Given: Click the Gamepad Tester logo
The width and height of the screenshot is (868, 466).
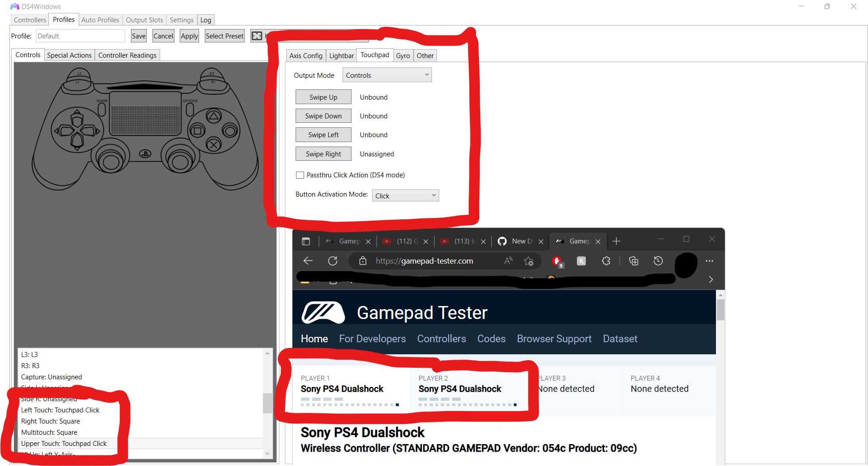Looking at the screenshot, I should point(323,312).
